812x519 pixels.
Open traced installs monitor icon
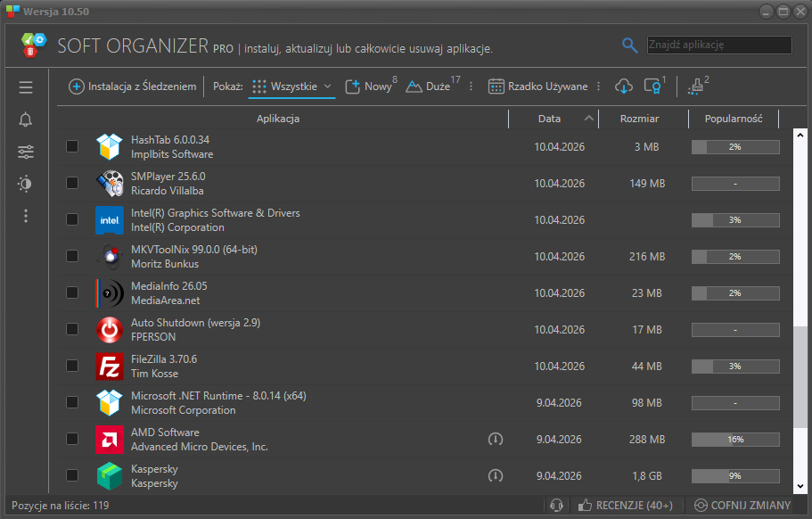(653, 86)
